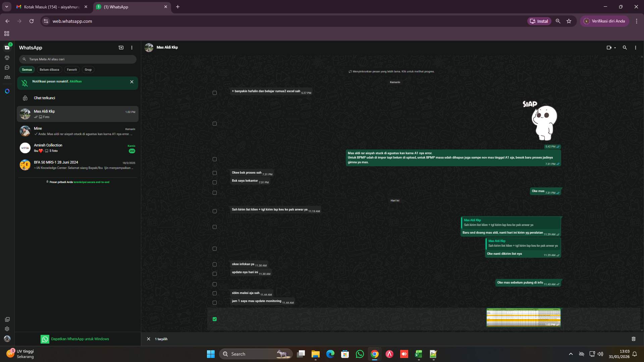
Task: Click 'Aktifkan' to enable message notifications
Action: tap(76, 81)
